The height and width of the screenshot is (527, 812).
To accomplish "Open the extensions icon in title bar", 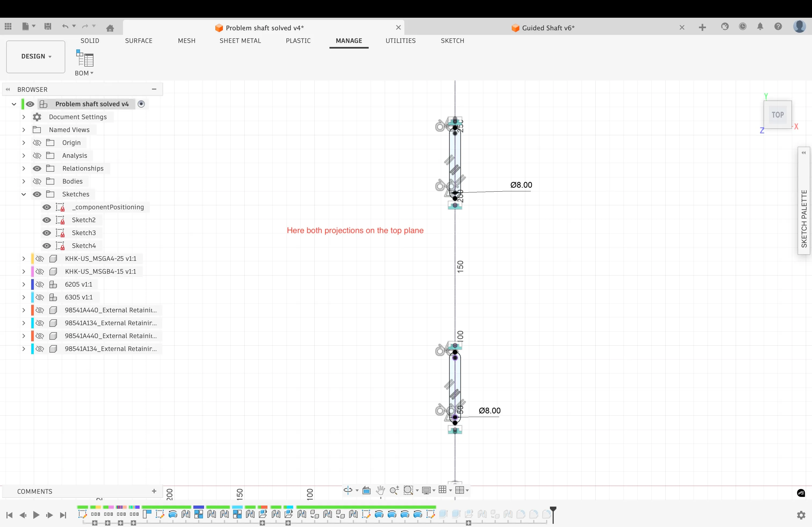I will pyautogui.click(x=725, y=27).
